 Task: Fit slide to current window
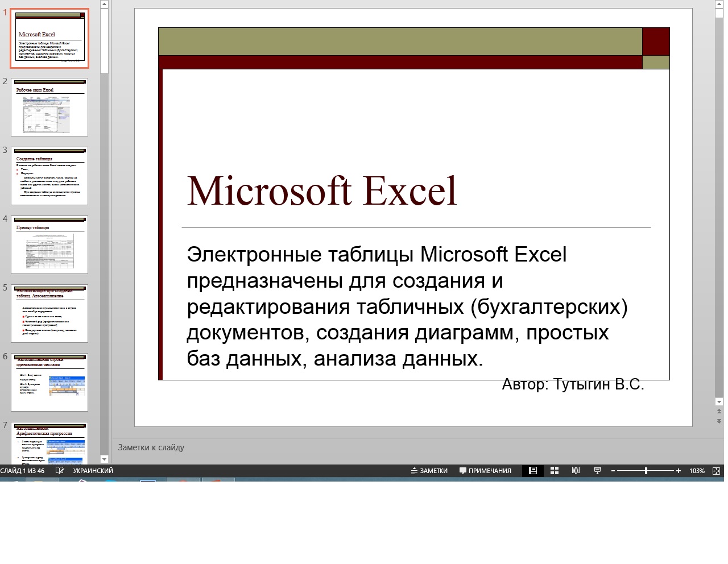pyautogui.click(x=716, y=471)
